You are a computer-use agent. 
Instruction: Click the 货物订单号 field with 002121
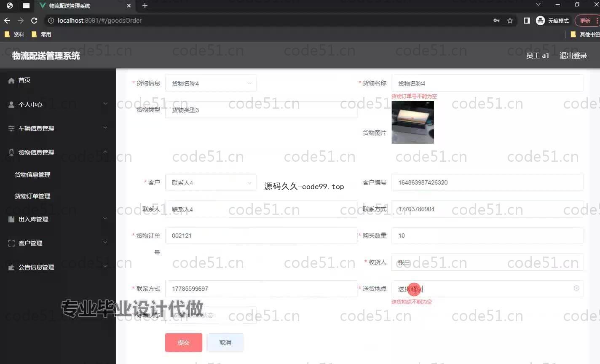click(261, 236)
